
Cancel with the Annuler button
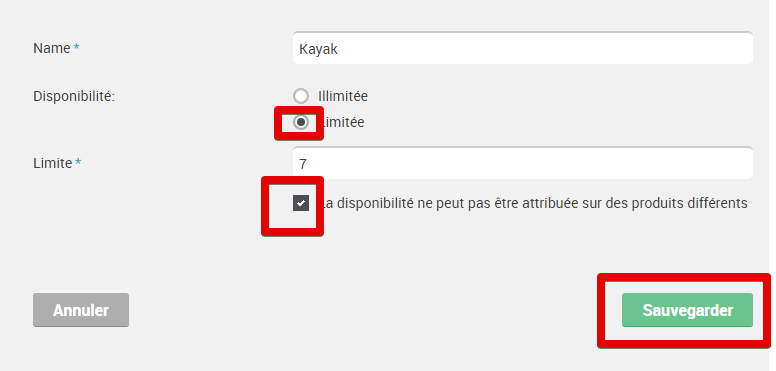[81, 310]
